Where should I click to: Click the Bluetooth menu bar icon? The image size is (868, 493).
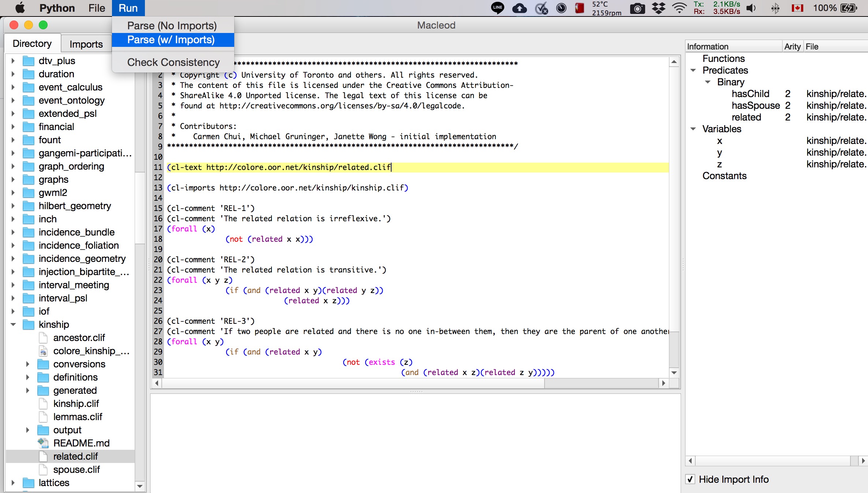tap(776, 8)
